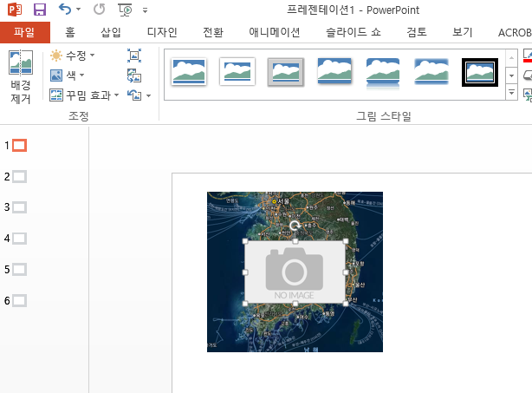Screen dimensions: 532x393
Task: Open the 색 color dropdown
Action: pyautogui.click(x=68, y=75)
